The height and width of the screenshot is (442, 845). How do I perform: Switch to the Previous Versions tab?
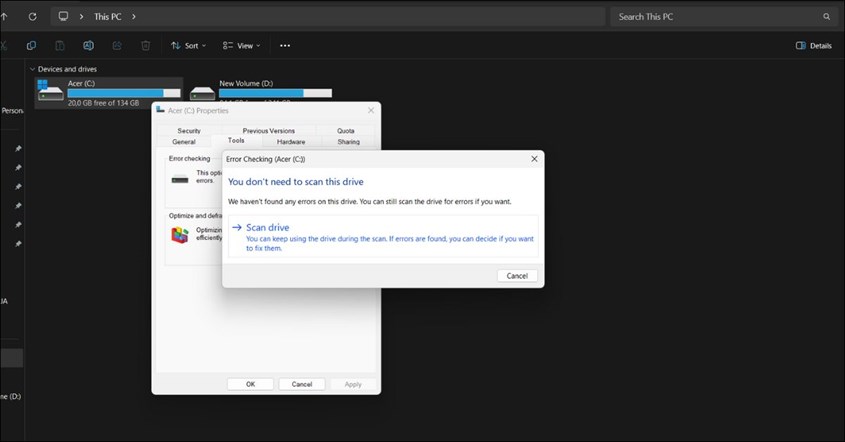tap(268, 130)
